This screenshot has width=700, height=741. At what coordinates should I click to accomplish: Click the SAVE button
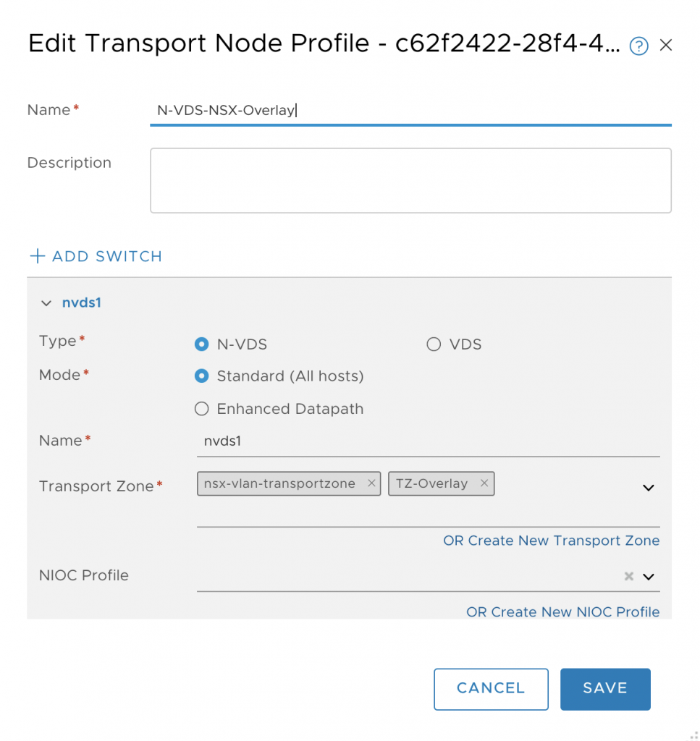pos(605,689)
